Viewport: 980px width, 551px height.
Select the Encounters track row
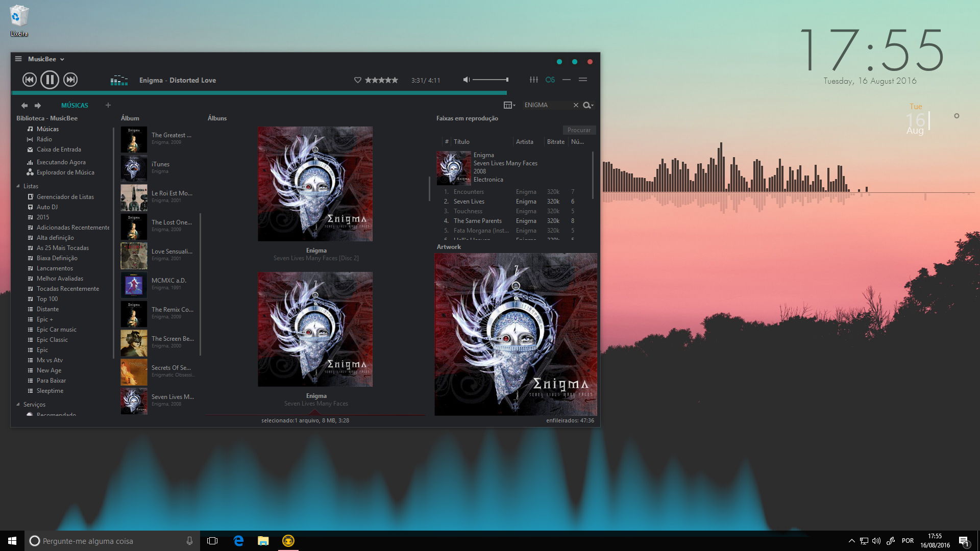click(x=513, y=192)
